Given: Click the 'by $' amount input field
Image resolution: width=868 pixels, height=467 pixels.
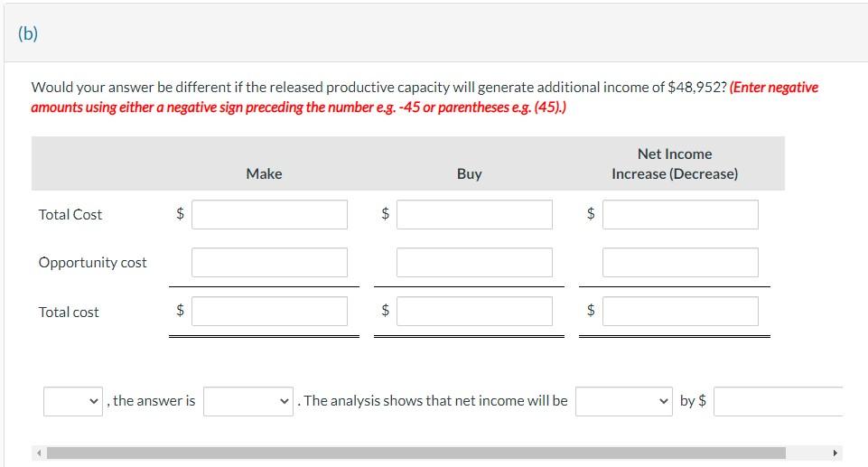Looking at the screenshot, I should pyautogui.click(x=779, y=401).
